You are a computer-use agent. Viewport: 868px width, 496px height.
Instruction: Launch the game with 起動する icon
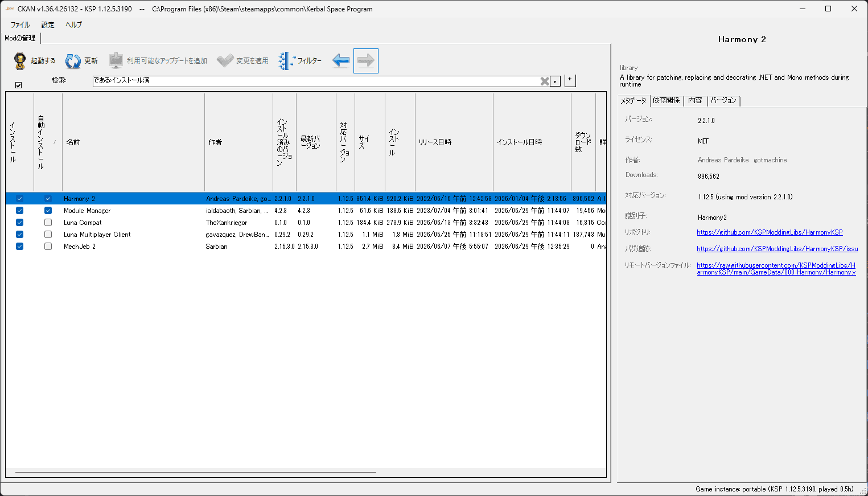[x=20, y=61]
